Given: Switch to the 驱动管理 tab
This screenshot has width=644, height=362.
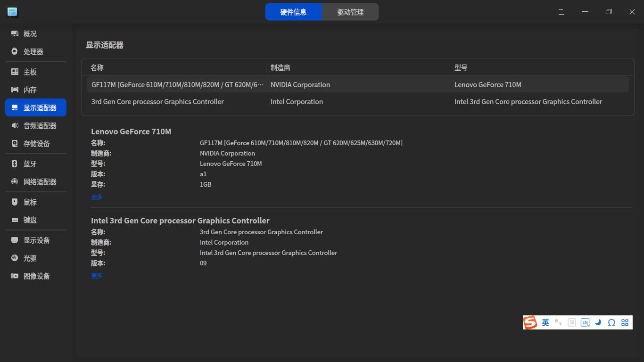Looking at the screenshot, I should pos(350,11).
